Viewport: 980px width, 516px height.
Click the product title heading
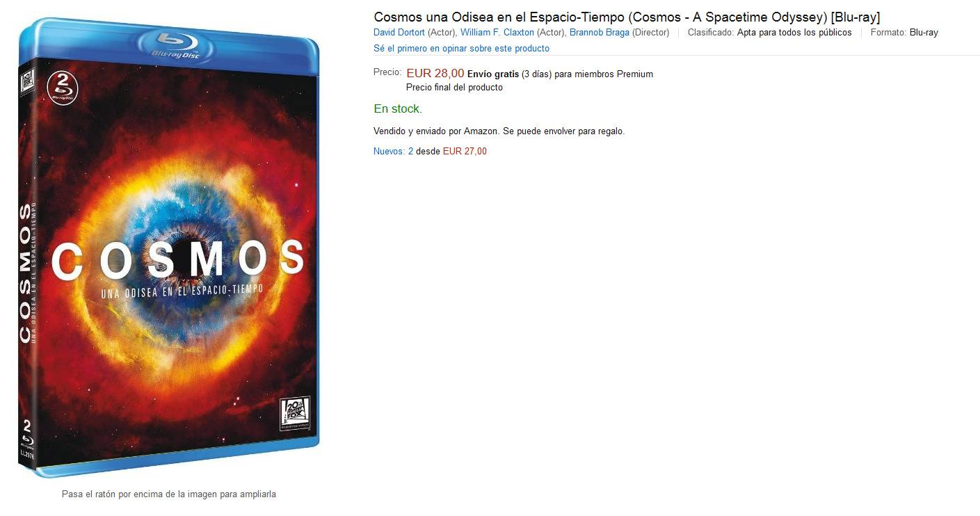tap(627, 17)
